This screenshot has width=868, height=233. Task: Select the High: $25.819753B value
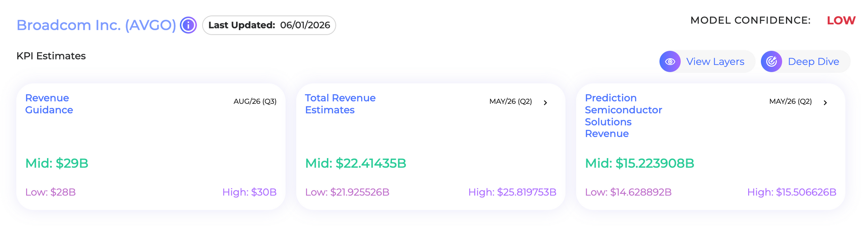(512, 192)
